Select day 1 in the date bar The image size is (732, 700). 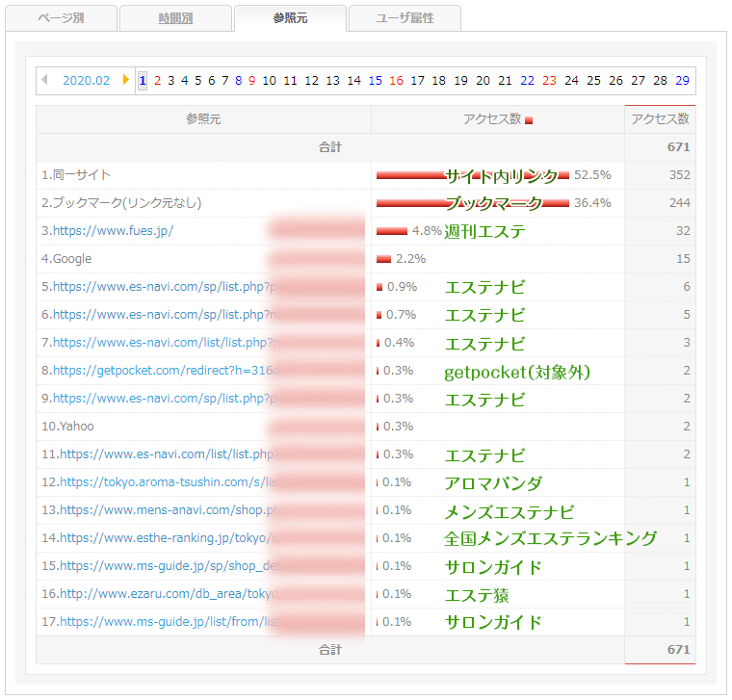[143, 81]
